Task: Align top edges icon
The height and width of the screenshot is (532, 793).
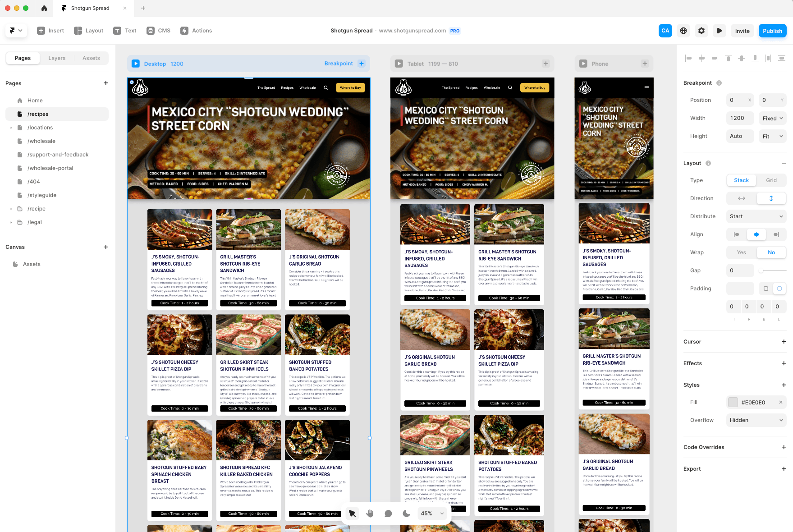Action: (x=729, y=58)
